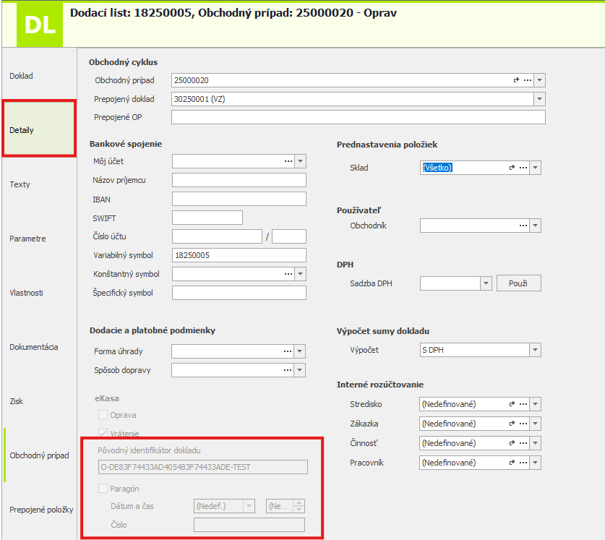Viewport: 605px width, 540px height.
Task: Expand the Stredisko dropdown
Action: [x=535, y=404]
